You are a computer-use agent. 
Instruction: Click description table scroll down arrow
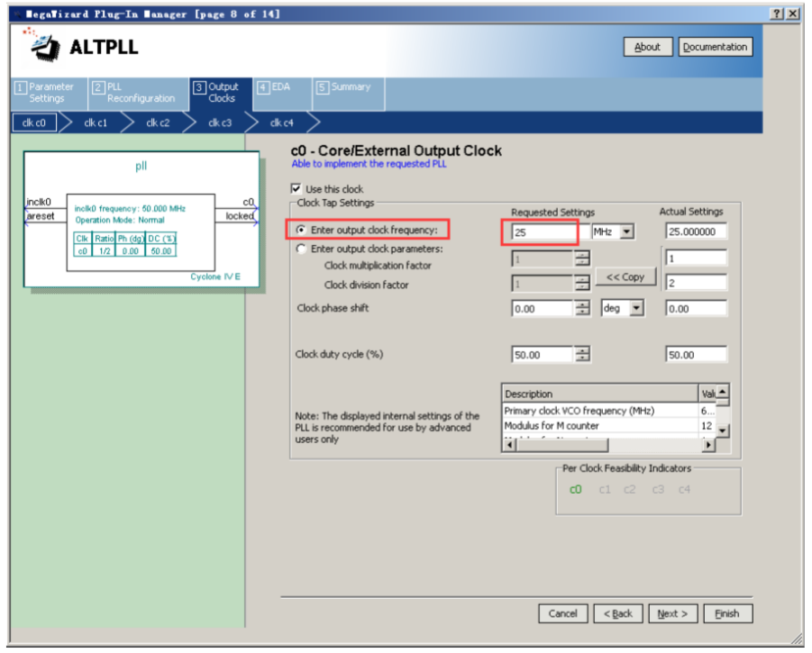pos(723,430)
